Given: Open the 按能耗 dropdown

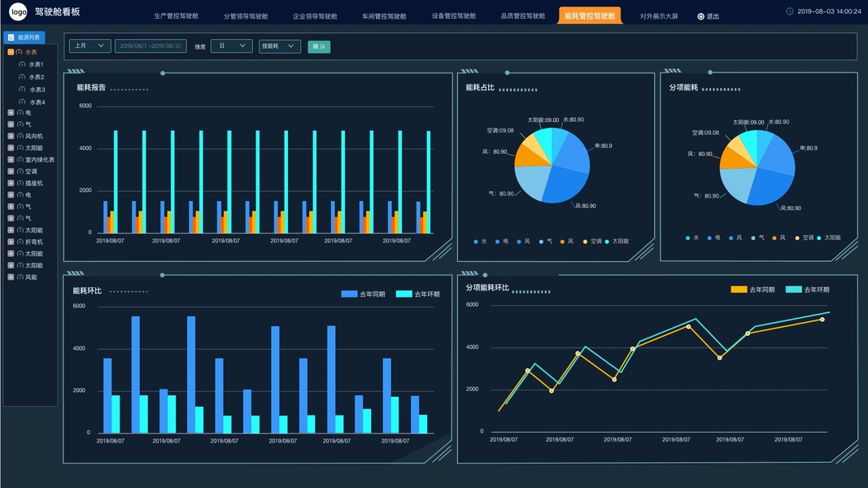Looking at the screenshot, I should [x=280, y=46].
